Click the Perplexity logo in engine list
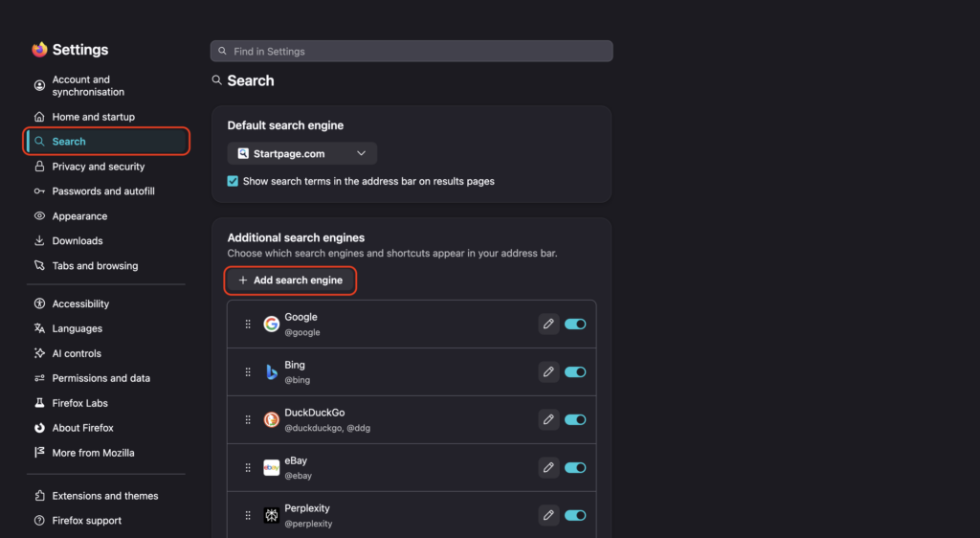The height and width of the screenshot is (538, 980). click(x=271, y=515)
